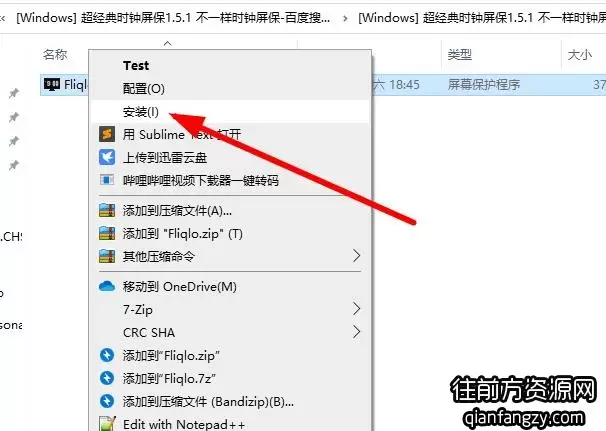Viewport: 606px width, 431px height.
Task: Choose 配置(O) in the context menu
Action: 143,89
